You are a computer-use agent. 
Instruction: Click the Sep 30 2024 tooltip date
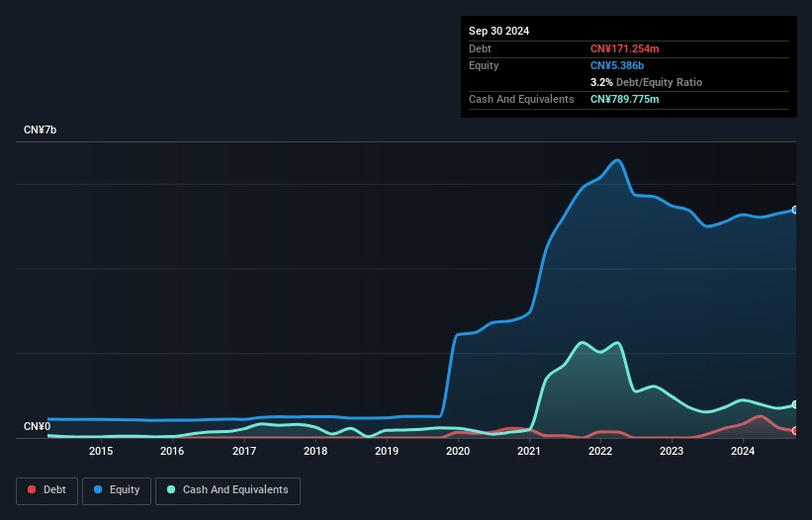[498, 31]
